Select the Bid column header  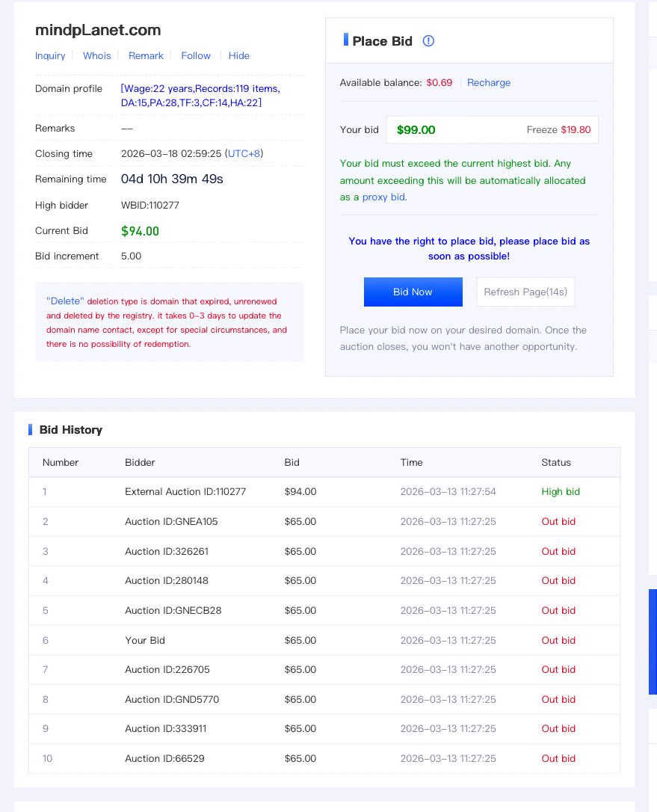pyautogui.click(x=292, y=463)
